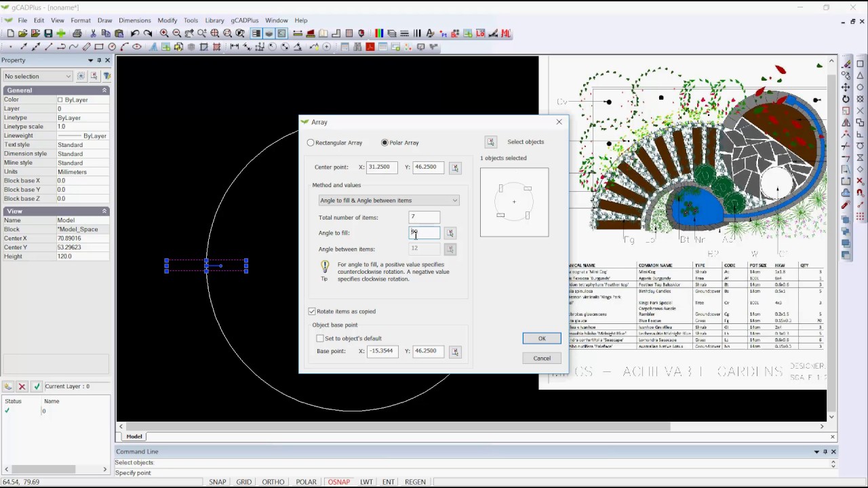868x488 pixels.
Task: Click the Save floppy disk icon
Action: (x=48, y=33)
